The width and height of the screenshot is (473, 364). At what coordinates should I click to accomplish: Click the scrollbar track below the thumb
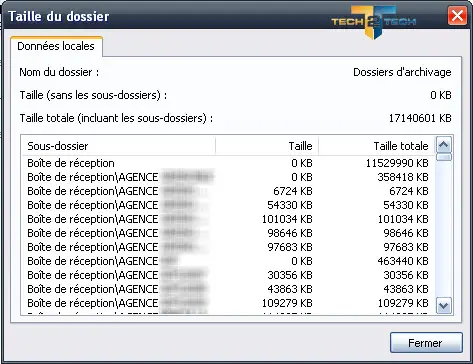(444, 229)
